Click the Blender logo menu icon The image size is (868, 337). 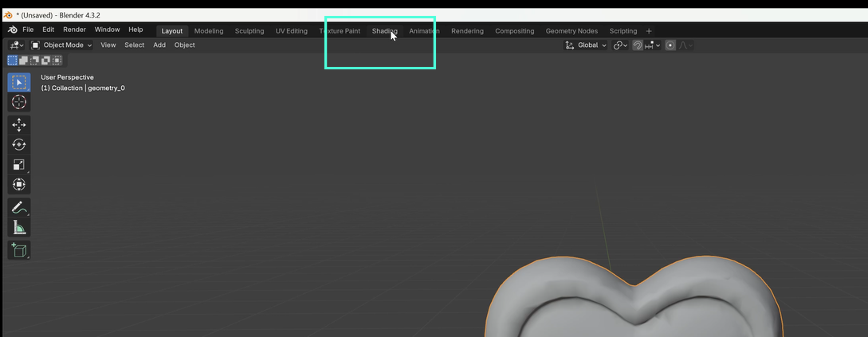(12, 29)
